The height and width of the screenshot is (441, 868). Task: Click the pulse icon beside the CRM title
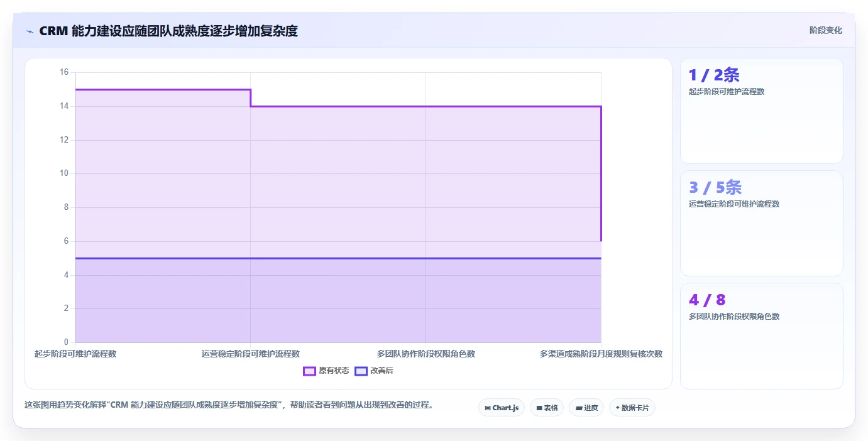[x=30, y=31]
